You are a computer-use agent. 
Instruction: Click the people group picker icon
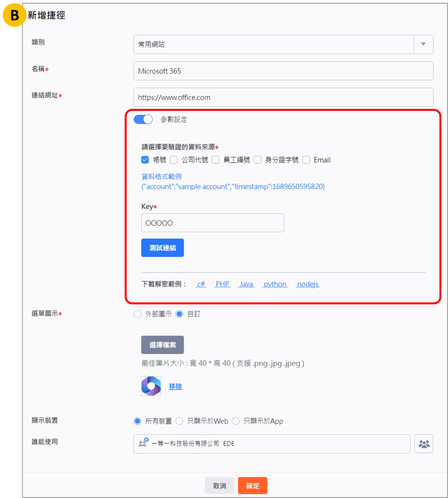pos(423,444)
